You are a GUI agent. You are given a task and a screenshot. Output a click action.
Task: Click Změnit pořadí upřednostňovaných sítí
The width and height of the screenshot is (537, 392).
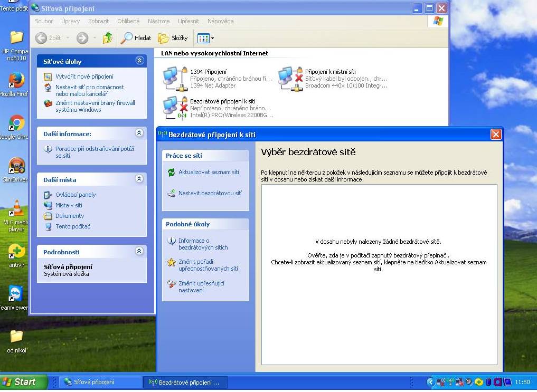click(x=208, y=265)
